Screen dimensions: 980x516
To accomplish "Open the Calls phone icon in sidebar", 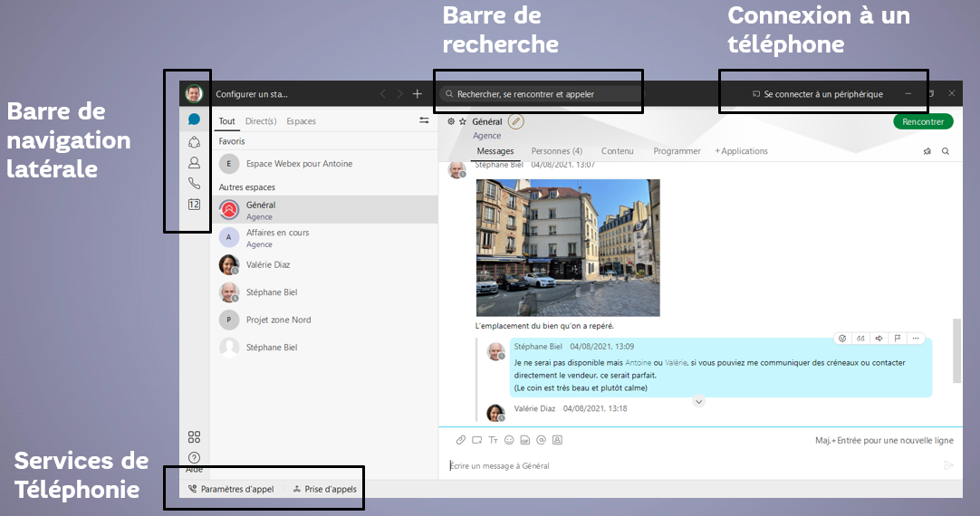I will tap(194, 184).
